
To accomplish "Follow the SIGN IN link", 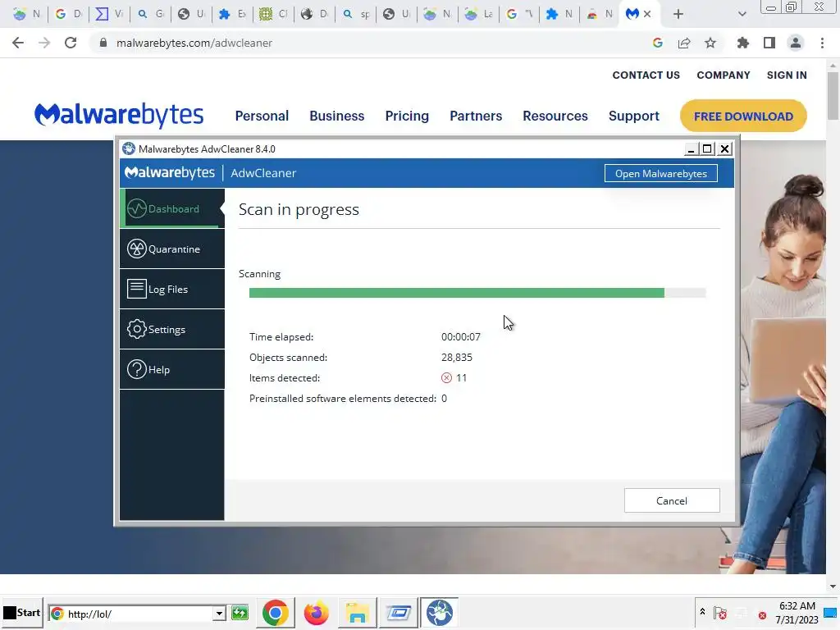I will [x=787, y=75].
